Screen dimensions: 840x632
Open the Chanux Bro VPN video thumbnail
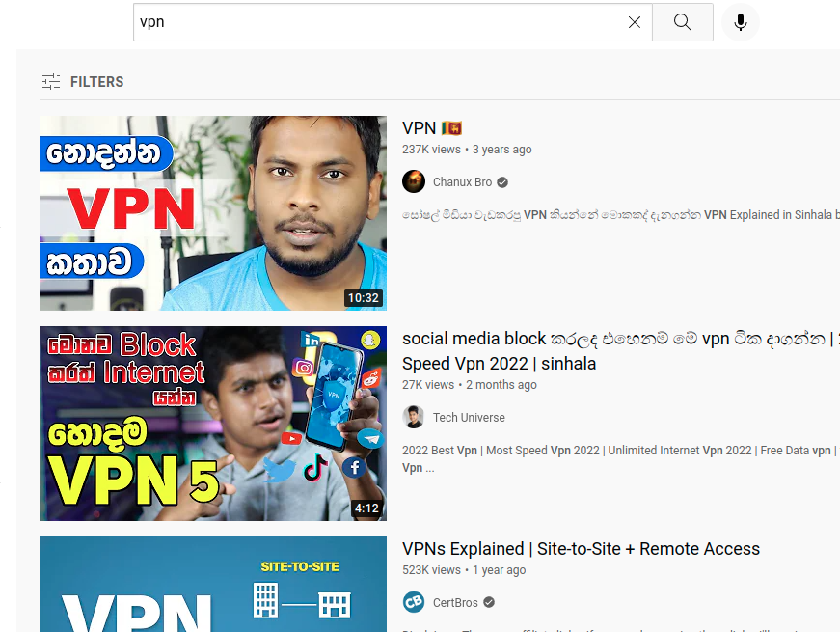213,213
